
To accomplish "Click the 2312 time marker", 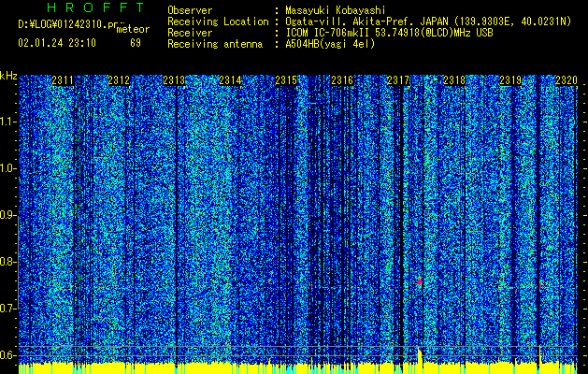I will 119,80.
